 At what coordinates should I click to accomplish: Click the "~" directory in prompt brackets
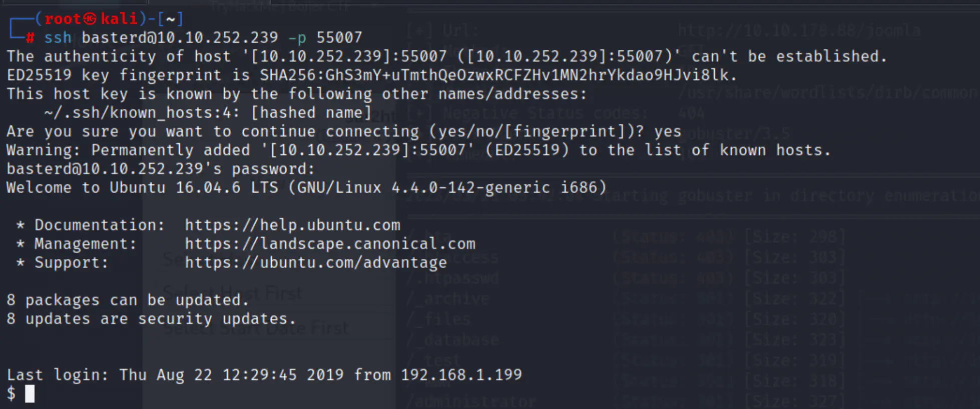tap(170, 19)
